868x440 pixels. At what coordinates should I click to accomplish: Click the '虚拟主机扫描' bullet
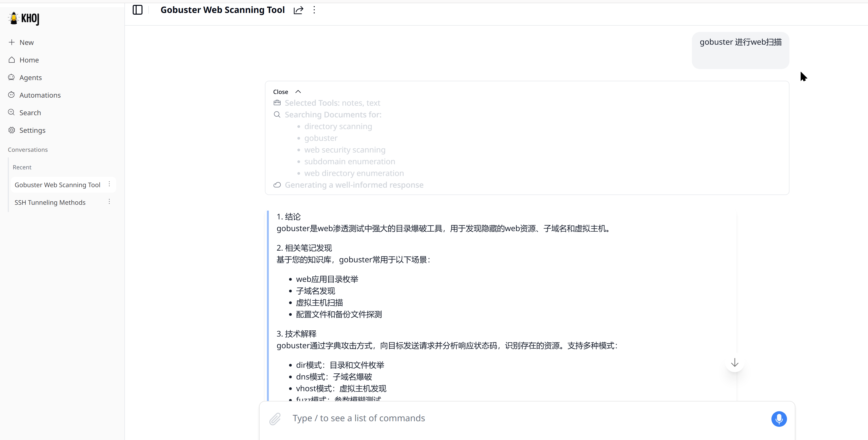pyautogui.click(x=319, y=303)
